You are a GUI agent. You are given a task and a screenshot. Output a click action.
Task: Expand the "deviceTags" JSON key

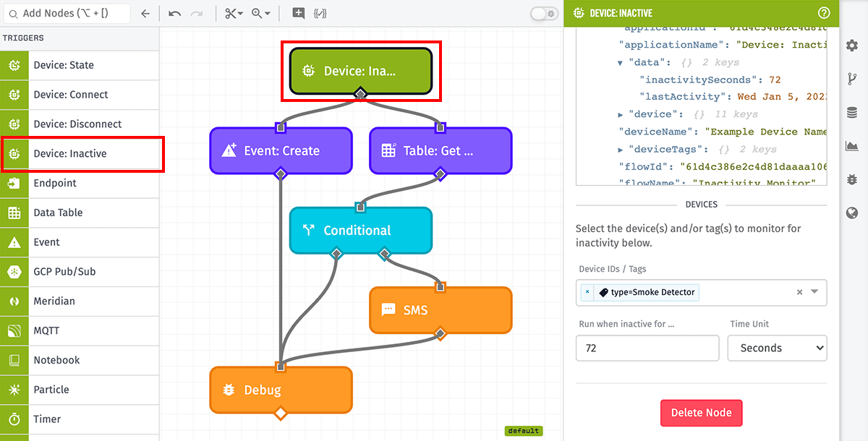(621, 150)
